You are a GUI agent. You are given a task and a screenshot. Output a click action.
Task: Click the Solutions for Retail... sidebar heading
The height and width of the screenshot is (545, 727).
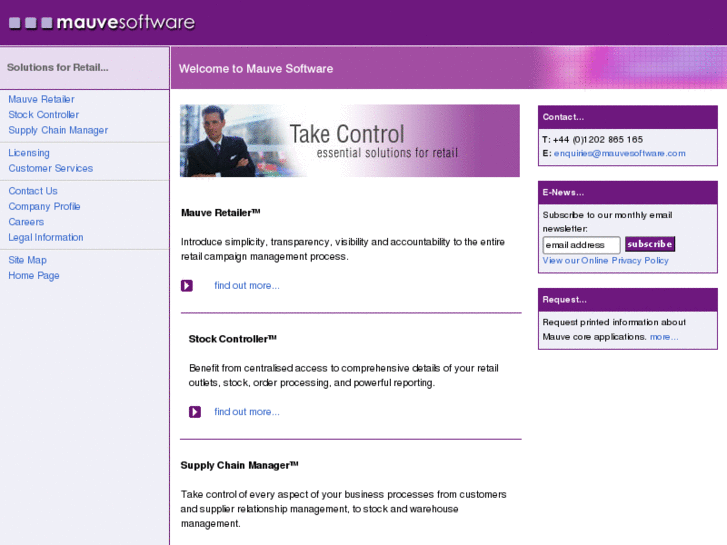[x=57, y=68]
